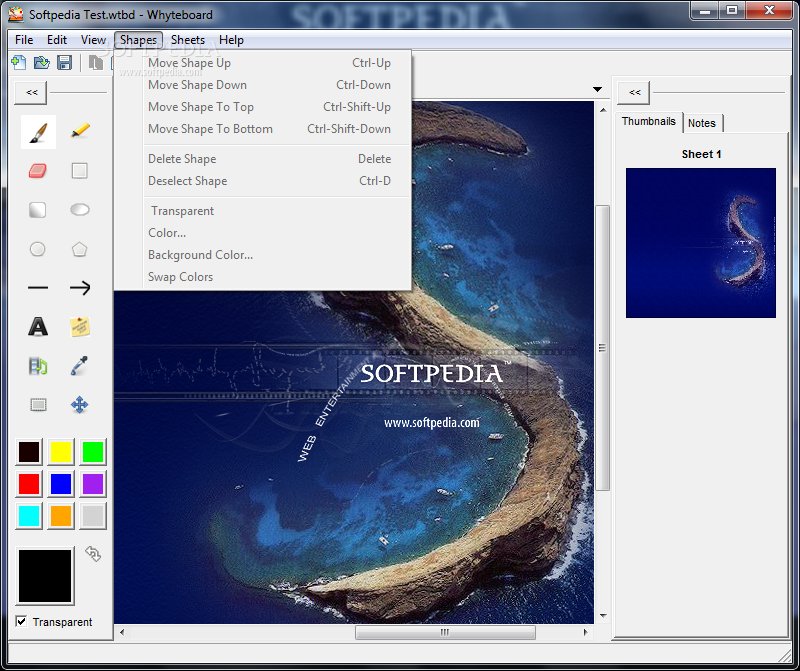Choose Move Shape To Top
The image size is (800, 671).
pyautogui.click(x=262, y=107)
